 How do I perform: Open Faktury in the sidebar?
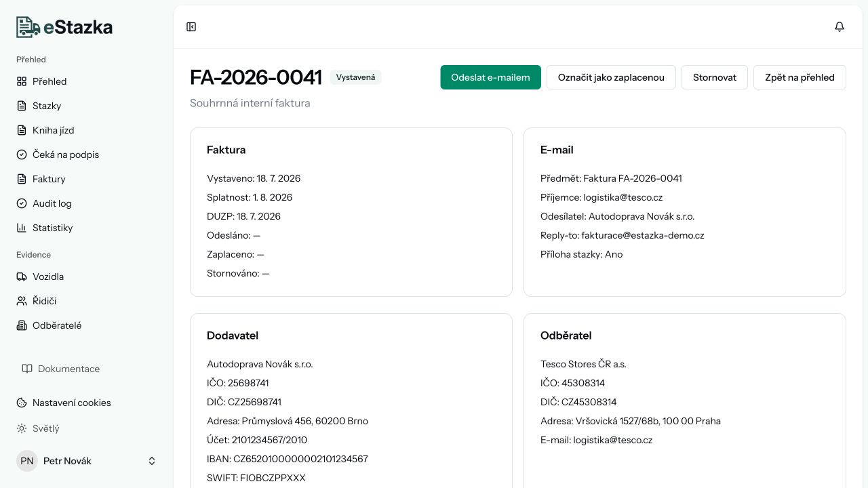pos(87,179)
